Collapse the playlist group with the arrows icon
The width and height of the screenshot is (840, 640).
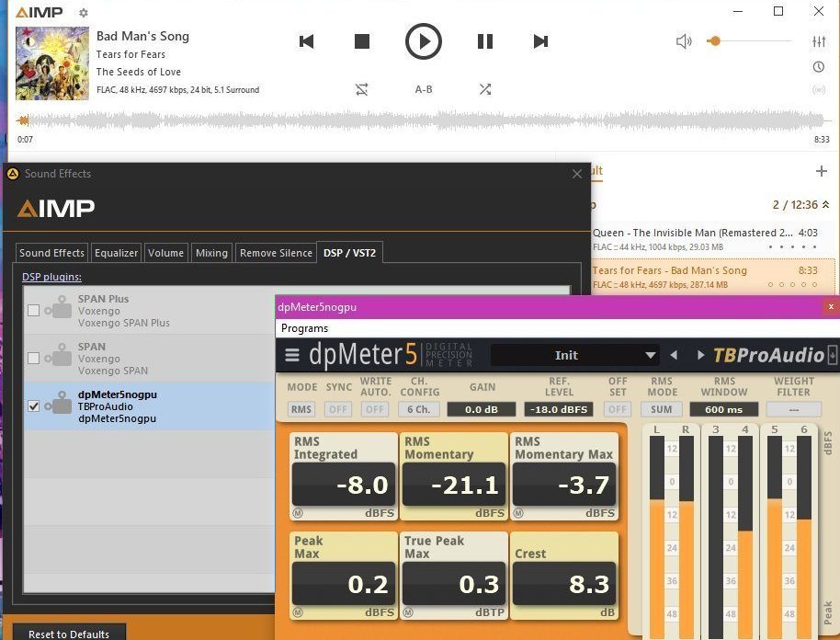825,205
